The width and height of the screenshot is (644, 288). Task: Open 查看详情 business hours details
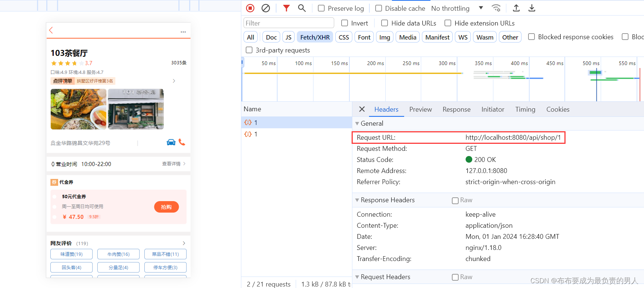pos(174,164)
